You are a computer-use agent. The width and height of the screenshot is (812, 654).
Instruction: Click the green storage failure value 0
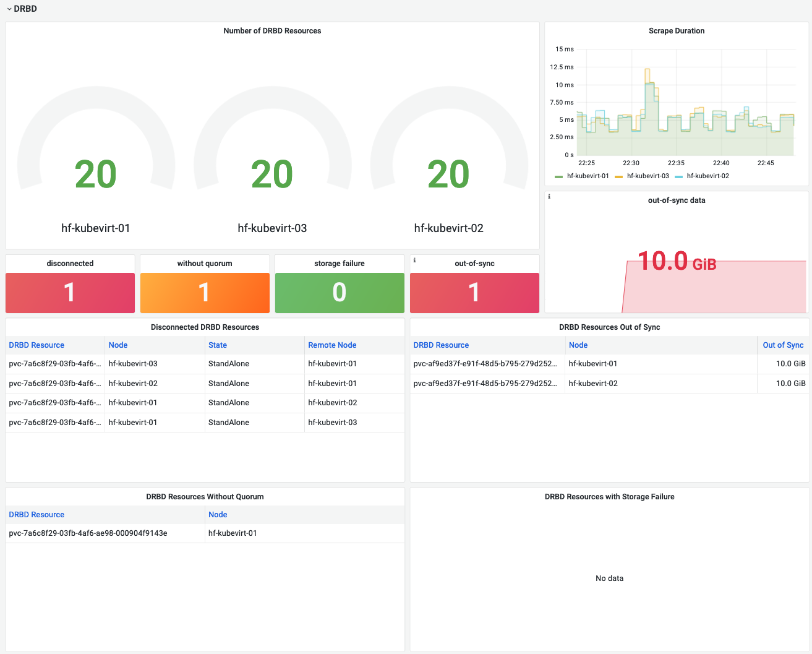[x=340, y=293]
